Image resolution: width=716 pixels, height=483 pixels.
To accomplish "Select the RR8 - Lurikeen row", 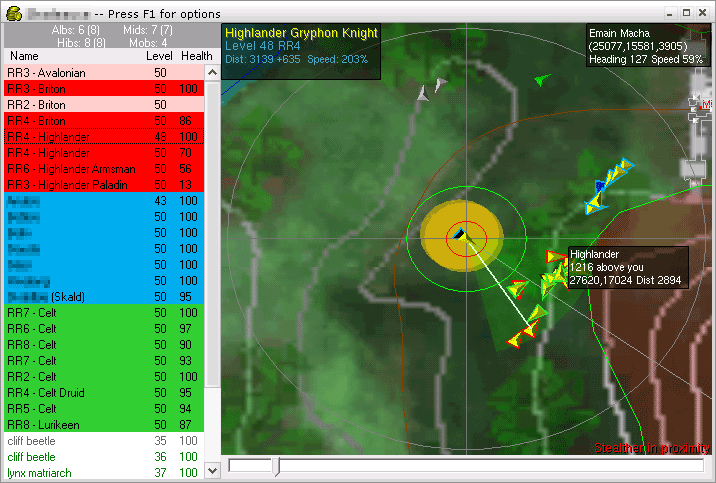I will [104, 425].
